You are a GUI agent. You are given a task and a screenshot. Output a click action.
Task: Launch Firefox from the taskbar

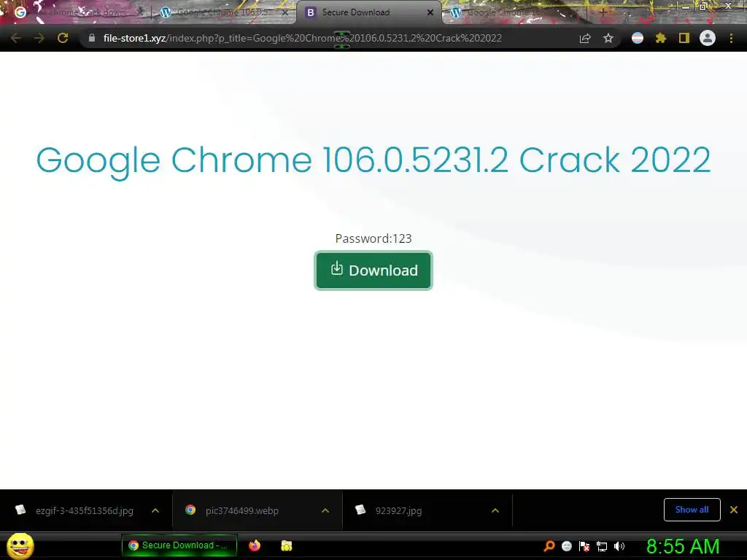coord(255,545)
